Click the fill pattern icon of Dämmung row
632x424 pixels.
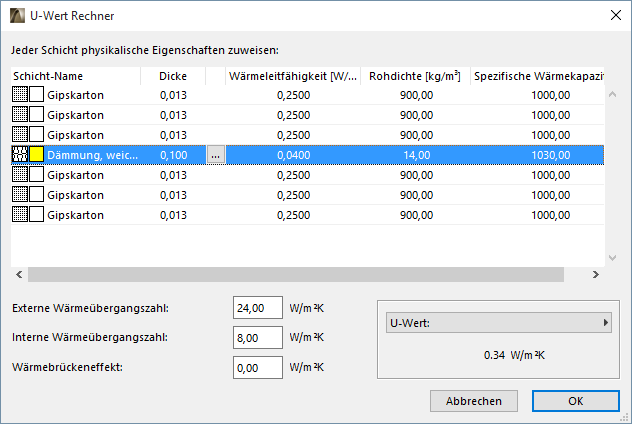(20, 155)
